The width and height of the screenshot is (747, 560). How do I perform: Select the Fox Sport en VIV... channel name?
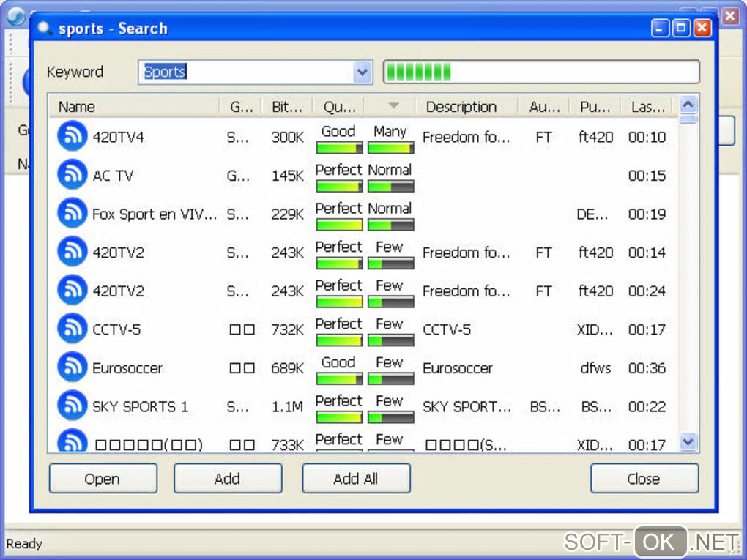pyautogui.click(x=155, y=214)
